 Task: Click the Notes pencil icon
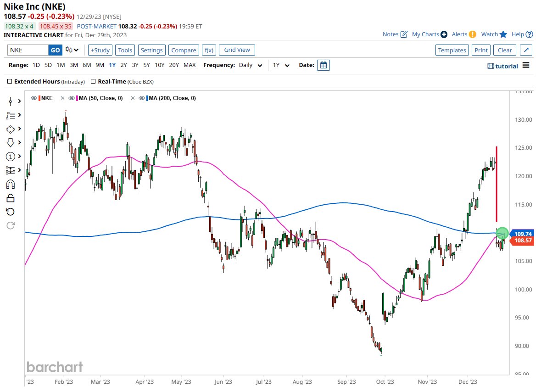(x=404, y=34)
